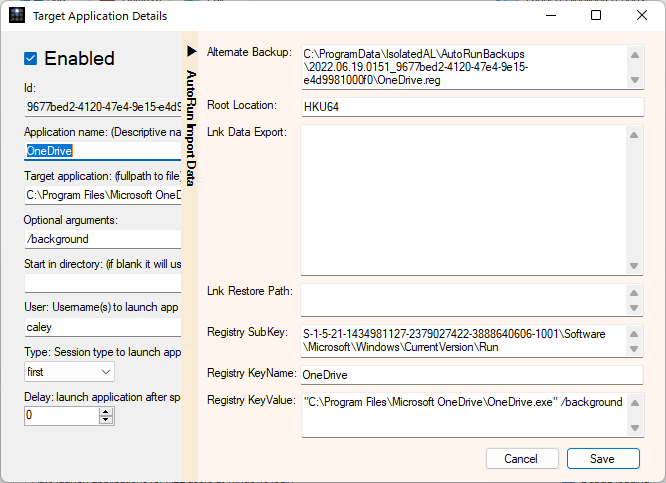Image resolution: width=666 pixels, height=483 pixels.
Task: Click down arrow in Registry SubKey scrollbar
Action: [634, 349]
